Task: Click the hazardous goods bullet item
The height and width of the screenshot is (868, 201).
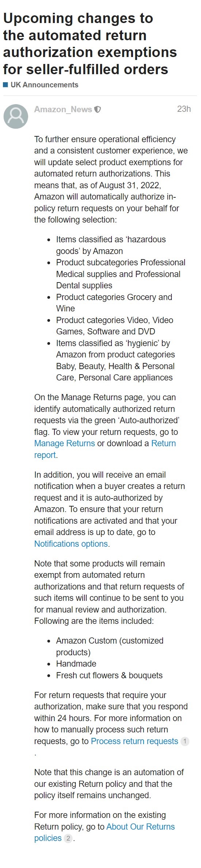Action: tap(111, 245)
